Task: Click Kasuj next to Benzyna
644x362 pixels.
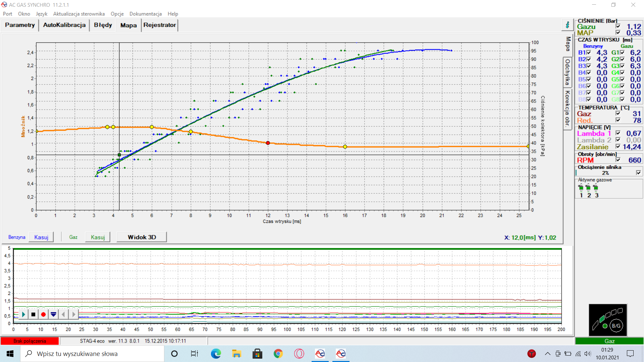Action: [41, 237]
